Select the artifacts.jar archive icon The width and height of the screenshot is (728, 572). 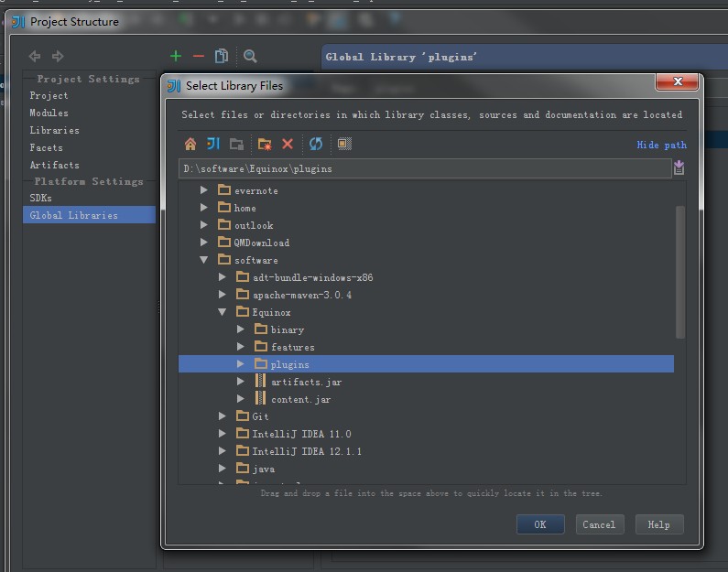pyautogui.click(x=260, y=382)
